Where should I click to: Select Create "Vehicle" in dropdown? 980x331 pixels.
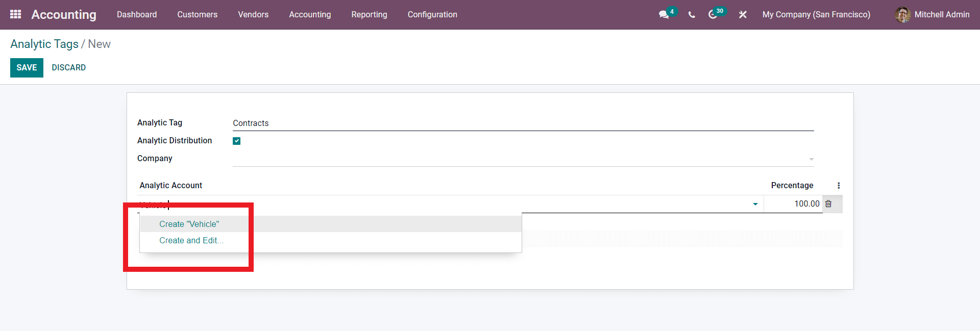pos(331,224)
